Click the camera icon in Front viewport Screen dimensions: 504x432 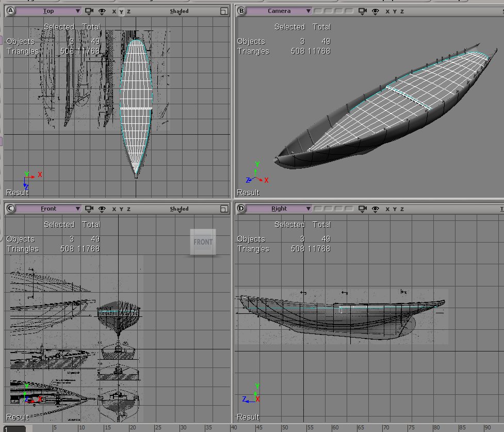pyautogui.click(x=89, y=209)
